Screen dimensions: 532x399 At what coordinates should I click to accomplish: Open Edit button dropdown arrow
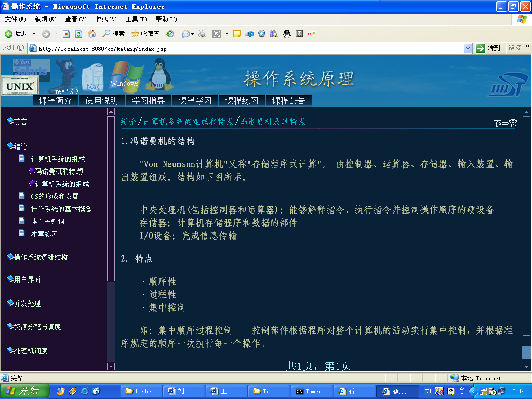click(227, 34)
